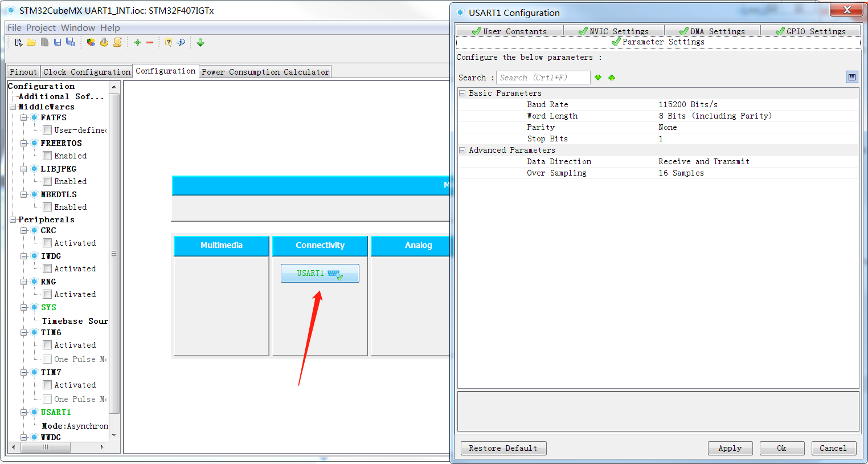This screenshot has height=464, width=868.
Task: Collapse the MiddleWares tree node
Action: click(13, 107)
